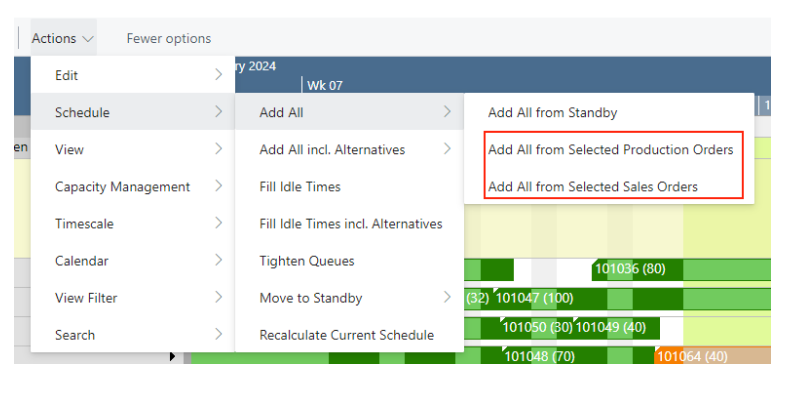This screenshot has height=403, width=802.
Task: Select Schedule in Actions menu
Action: pos(82,112)
